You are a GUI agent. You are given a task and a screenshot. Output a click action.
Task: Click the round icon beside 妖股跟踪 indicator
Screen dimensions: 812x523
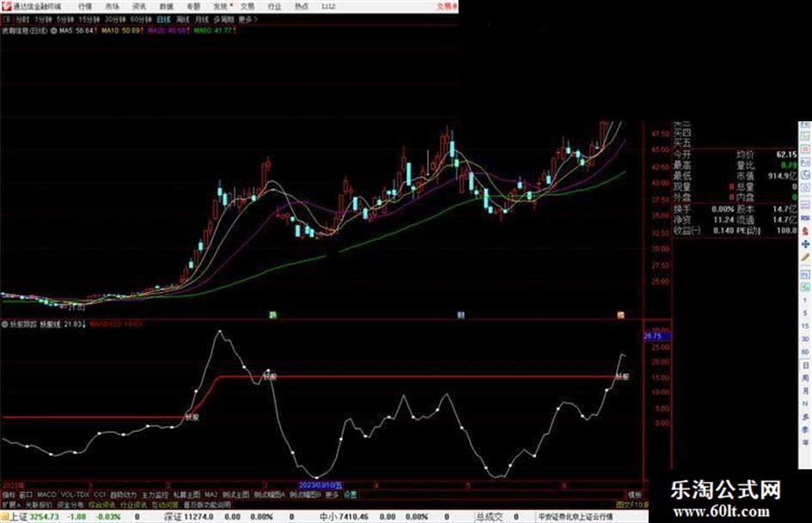(x=4, y=325)
